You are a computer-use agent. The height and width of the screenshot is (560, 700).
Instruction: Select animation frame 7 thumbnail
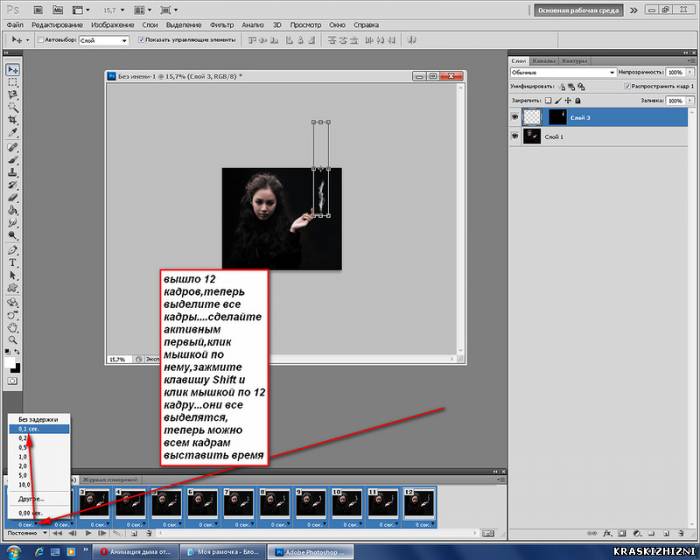click(x=239, y=503)
